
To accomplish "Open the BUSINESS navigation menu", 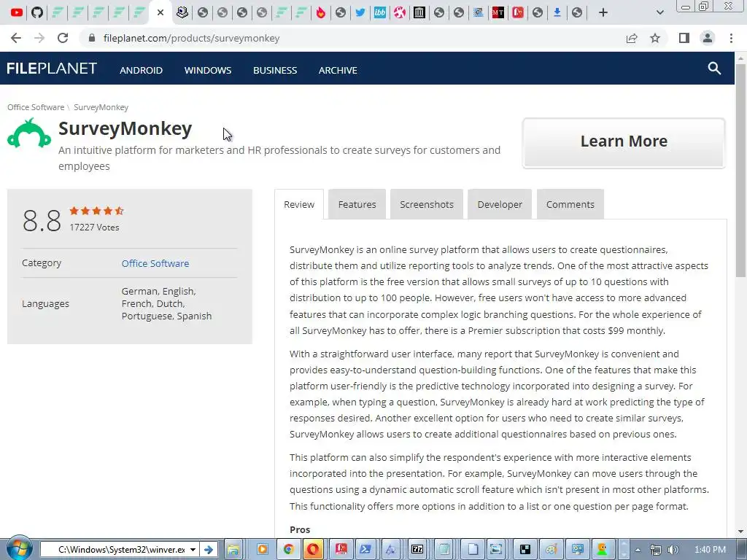I will (x=275, y=71).
